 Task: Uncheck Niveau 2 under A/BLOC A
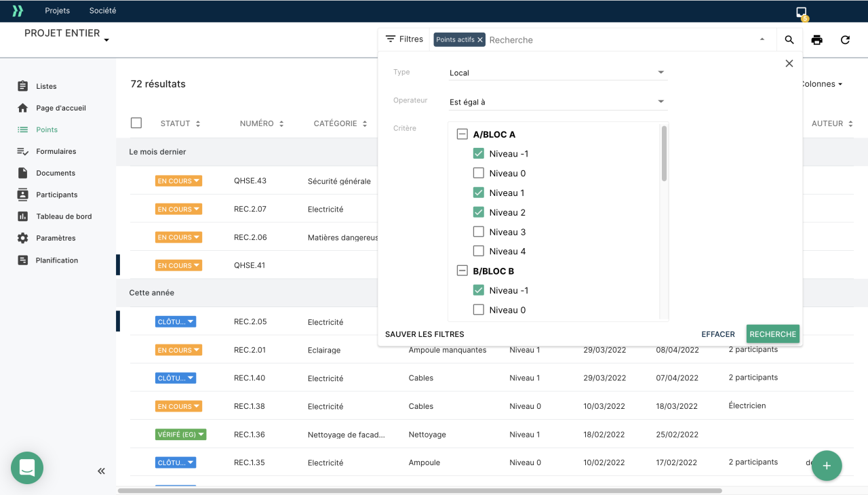[x=479, y=212]
